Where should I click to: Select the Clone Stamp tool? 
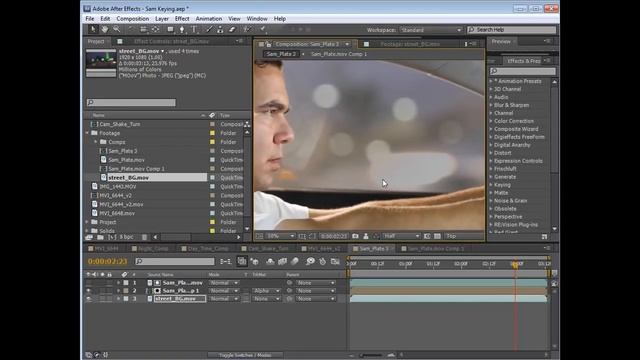tap(220, 29)
